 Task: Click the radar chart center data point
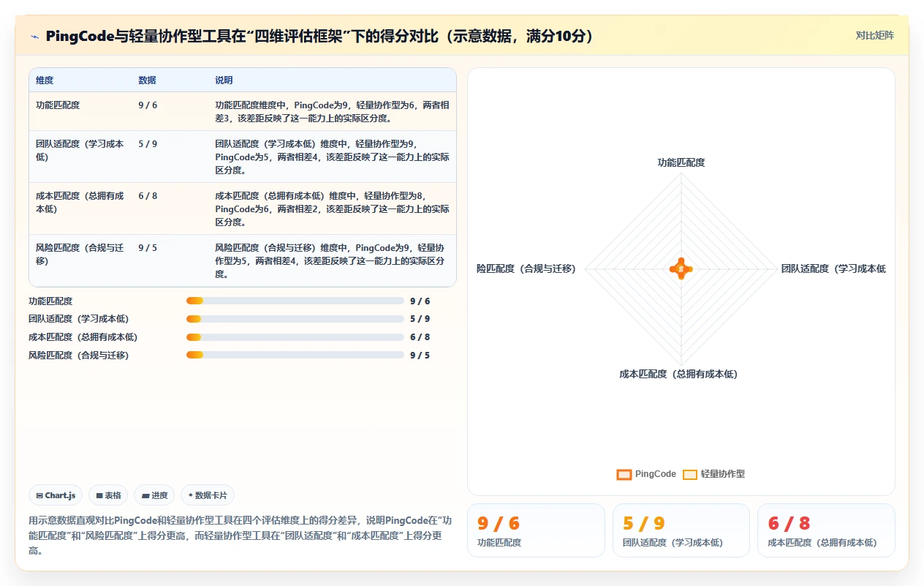click(681, 269)
